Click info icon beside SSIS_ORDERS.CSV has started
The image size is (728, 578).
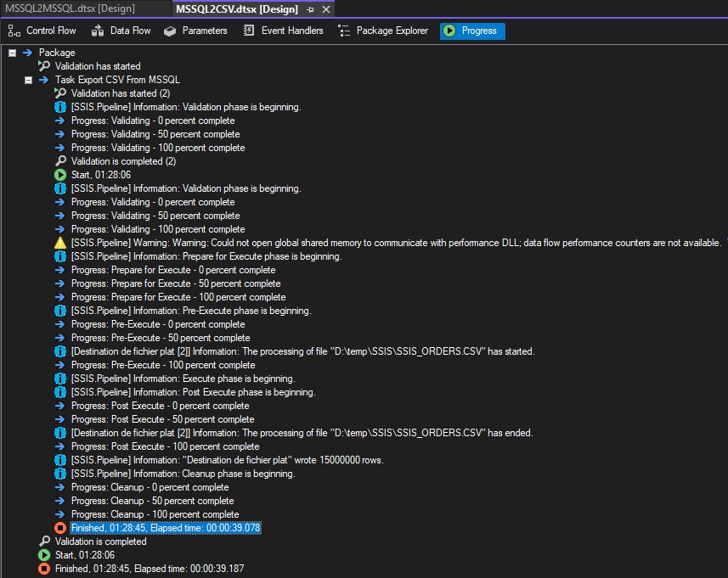[x=60, y=351]
